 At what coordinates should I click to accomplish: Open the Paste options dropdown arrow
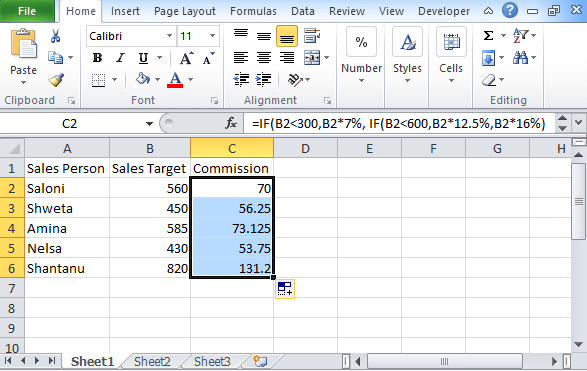pyautogui.click(x=23, y=83)
